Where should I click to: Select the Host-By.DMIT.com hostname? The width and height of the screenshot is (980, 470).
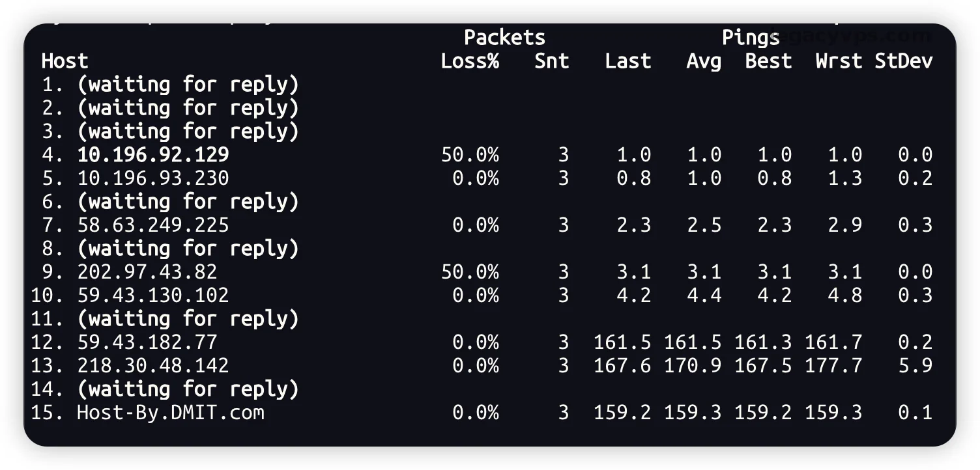click(x=171, y=412)
